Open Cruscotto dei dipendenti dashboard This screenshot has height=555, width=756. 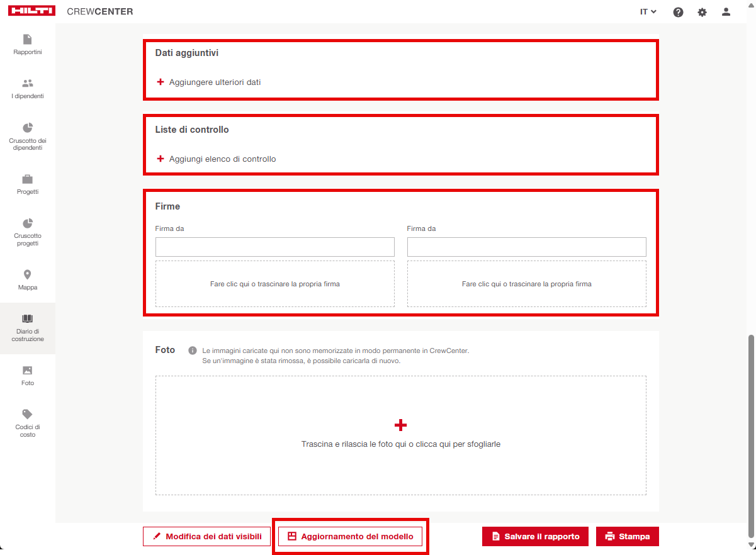coord(28,136)
